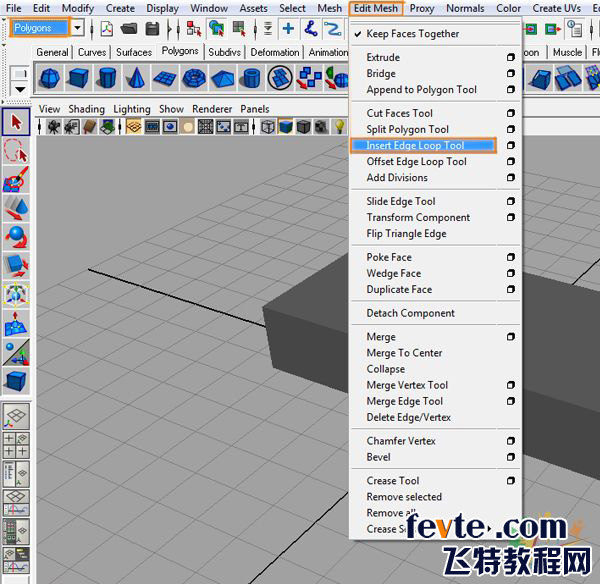Open the Create UVs menu

[x=556, y=8]
